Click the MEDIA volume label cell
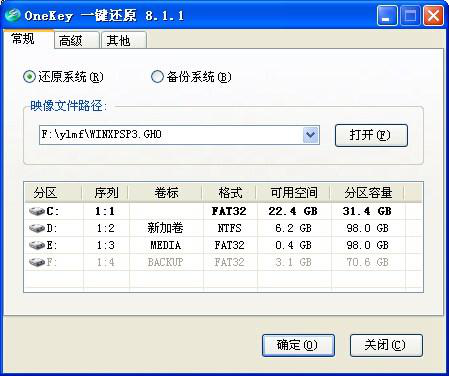This screenshot has height=376, width=449. (x=166, y=245)
